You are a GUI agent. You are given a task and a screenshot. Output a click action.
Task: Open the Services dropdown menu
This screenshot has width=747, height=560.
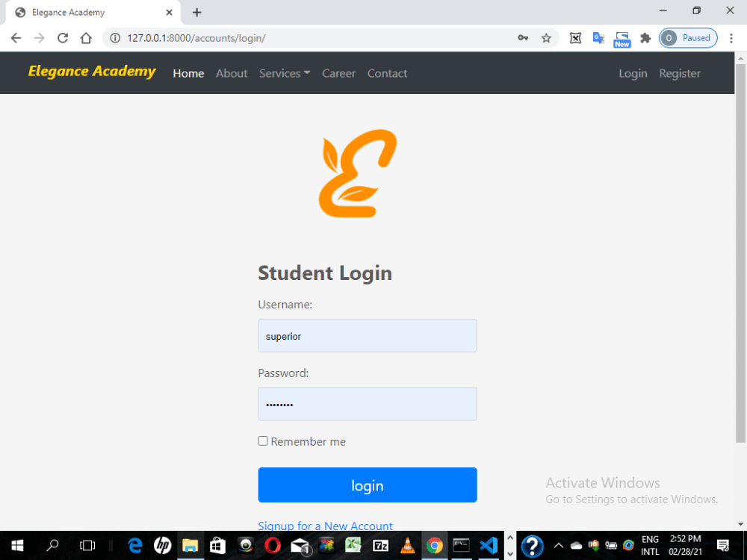coord(285,73)
